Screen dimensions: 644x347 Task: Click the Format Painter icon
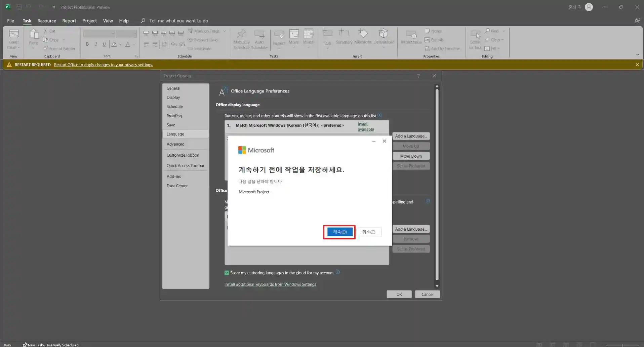45,48
